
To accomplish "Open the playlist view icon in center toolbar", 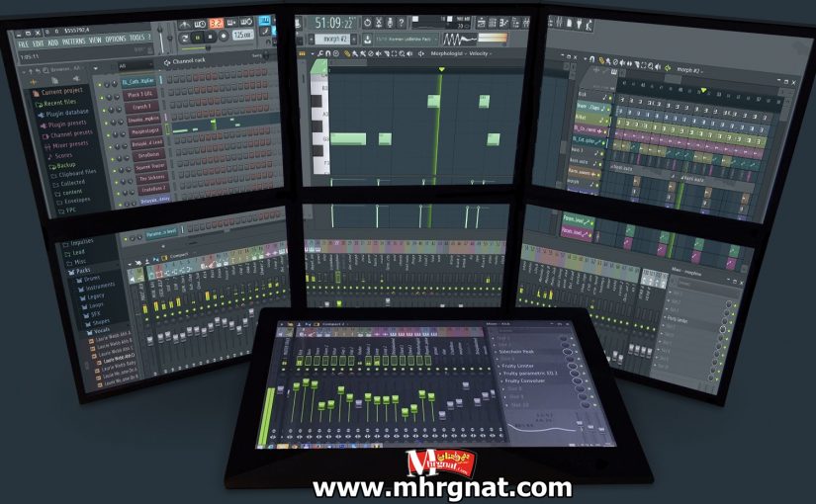I will tap(482, 23).
